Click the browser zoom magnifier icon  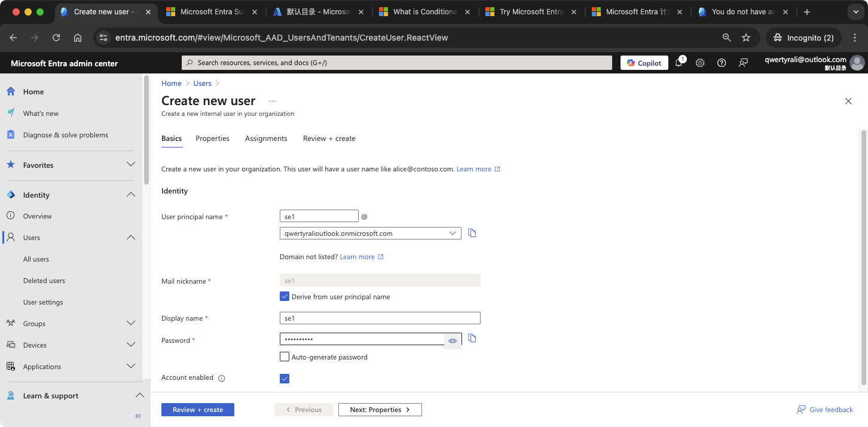tap(727, 38)
